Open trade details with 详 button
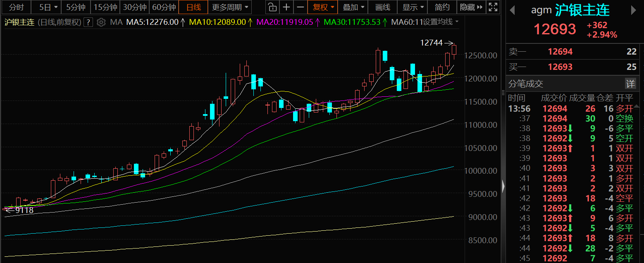Image resolution: width=644 pixels, height=263 pixels. pyautogui.click(x=630, y=84)
